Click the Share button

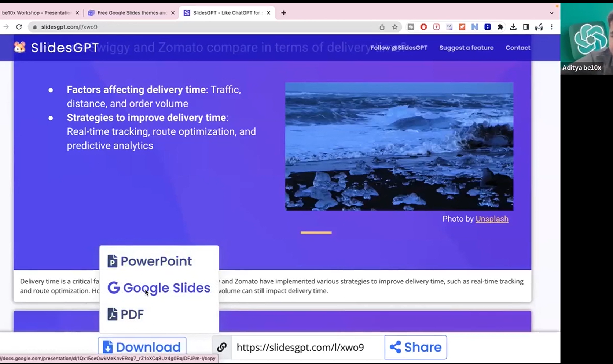[x=416, y=347]
